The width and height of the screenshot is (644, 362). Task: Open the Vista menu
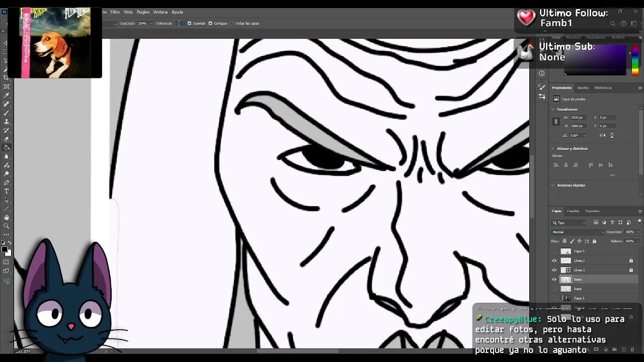click(x=128, y=12)
